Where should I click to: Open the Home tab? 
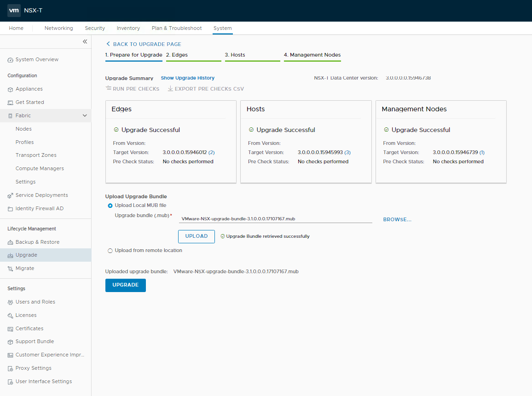(16, 28)
